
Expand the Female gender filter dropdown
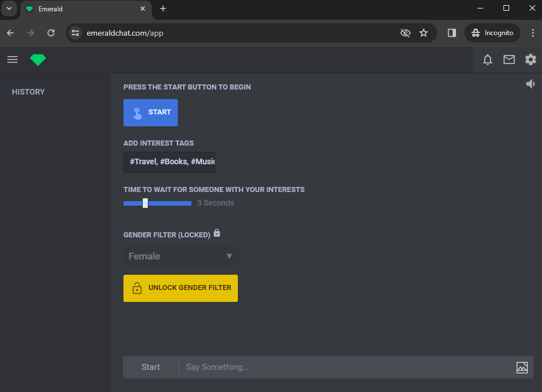180,256
